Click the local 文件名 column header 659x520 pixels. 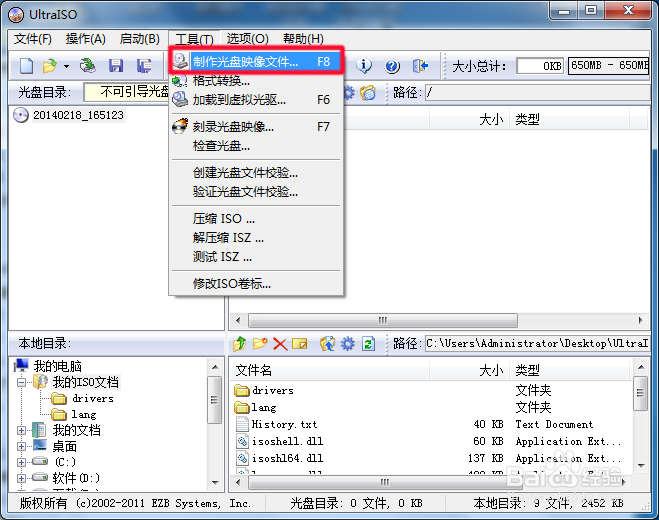(x=330, y=370)
